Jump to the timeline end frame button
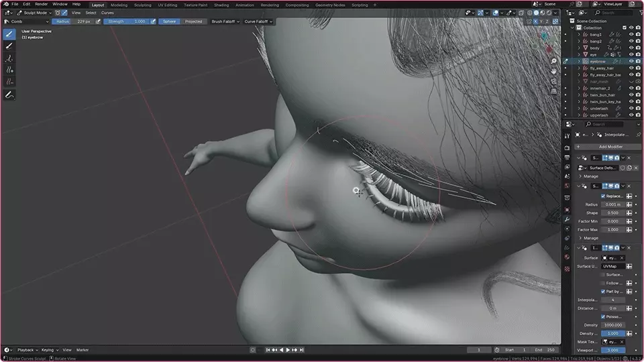 [301, 350]
